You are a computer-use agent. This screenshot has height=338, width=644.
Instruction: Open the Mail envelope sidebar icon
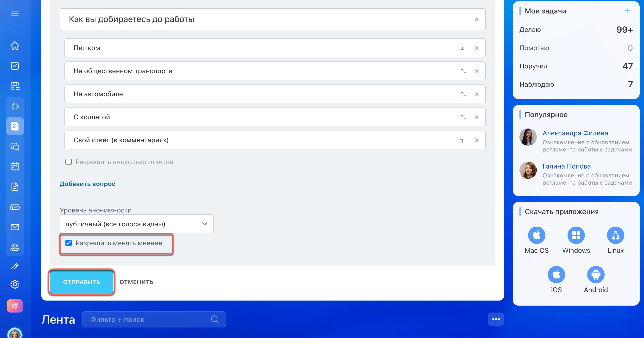point(15,227)
